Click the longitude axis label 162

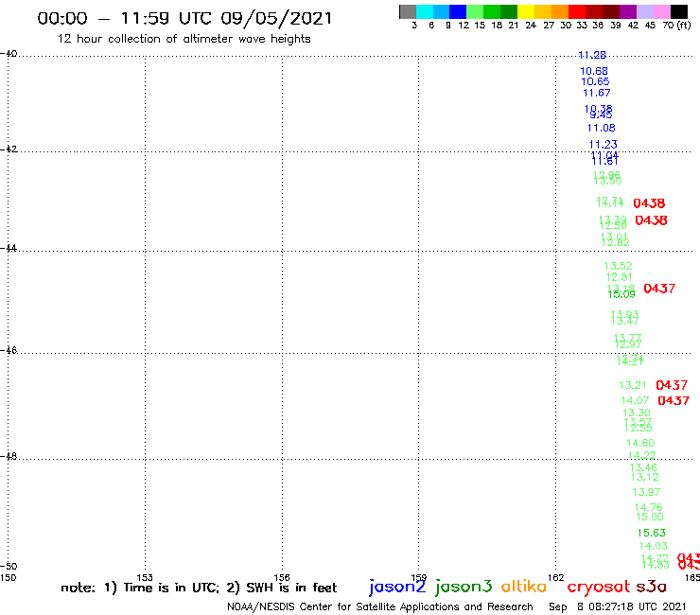(x=556, y=577)
